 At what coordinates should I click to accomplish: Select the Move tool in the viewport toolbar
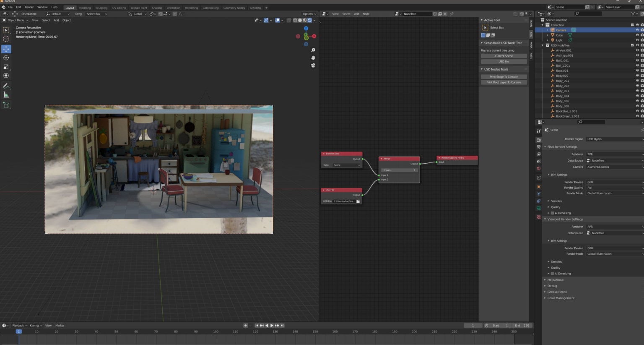click(x=6, y=49)
